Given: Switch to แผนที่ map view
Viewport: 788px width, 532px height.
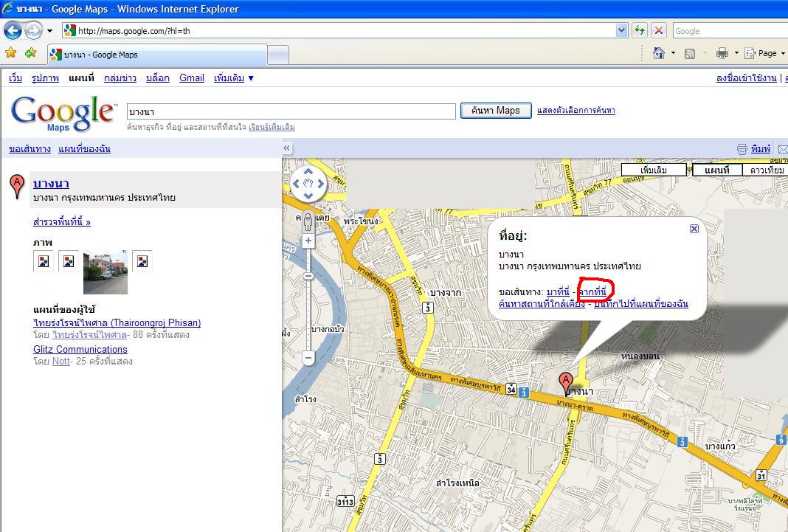Looking at the screenshot, I should click(x=717, y=170).
